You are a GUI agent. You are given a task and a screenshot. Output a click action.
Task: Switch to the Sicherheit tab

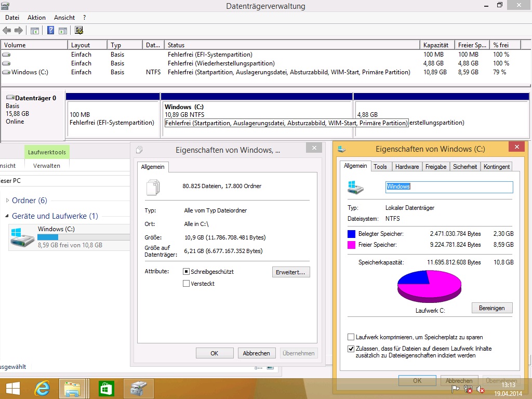tap(465, 167)
